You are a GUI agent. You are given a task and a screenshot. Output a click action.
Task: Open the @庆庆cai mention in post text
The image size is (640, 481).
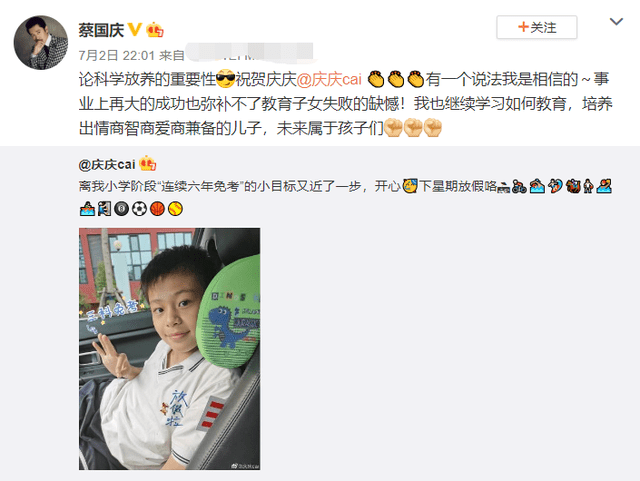(329, 79)
